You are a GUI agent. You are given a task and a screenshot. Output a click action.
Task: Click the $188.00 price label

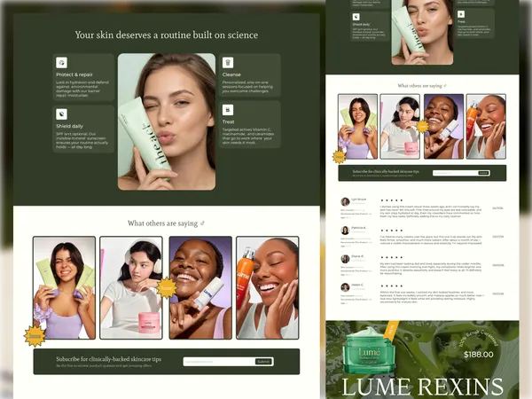(x=479, y=355)
